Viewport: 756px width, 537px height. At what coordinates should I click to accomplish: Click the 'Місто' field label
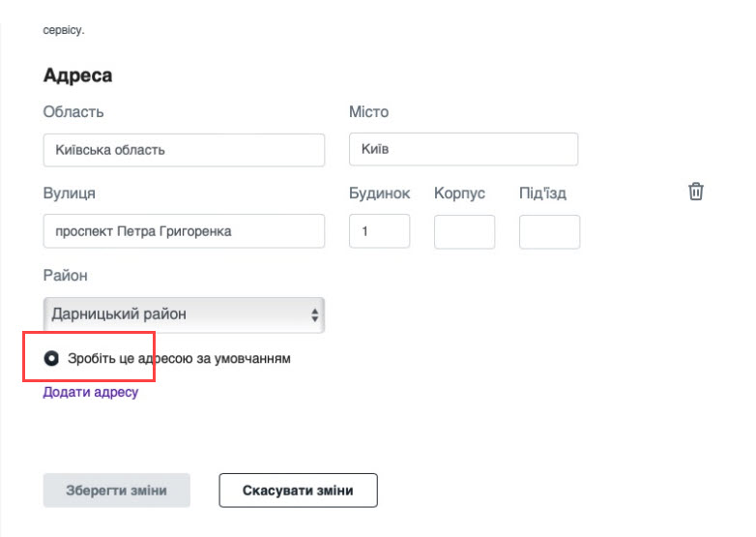point(369,112)
